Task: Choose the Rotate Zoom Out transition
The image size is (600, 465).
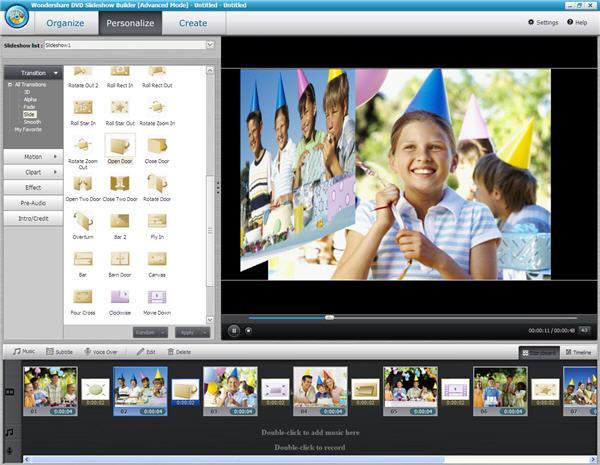Action: (83, 145)
